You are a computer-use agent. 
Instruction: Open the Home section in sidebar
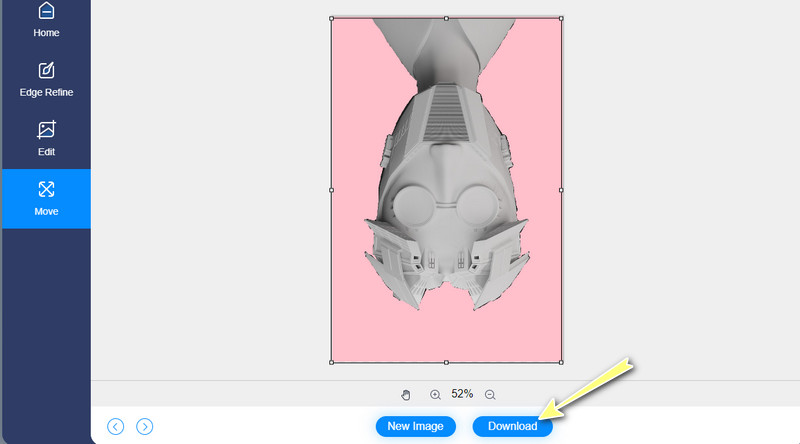click(x=46, y=20)
